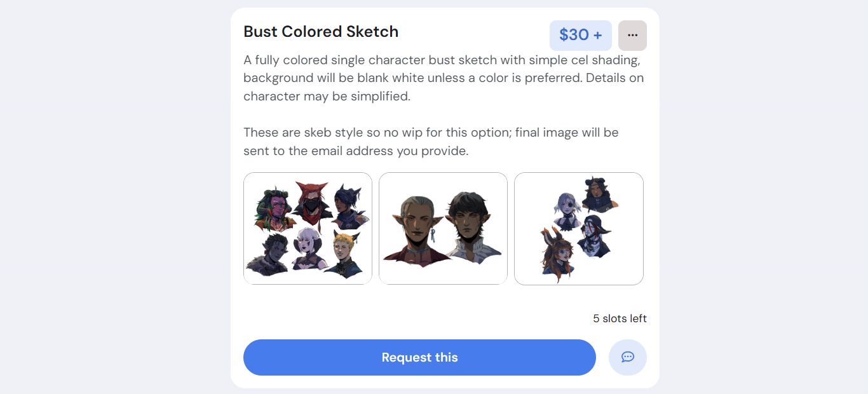The height and width of the screenshot is (394, 868).
Task: Click the skeb style note paragraph
Action: (431, 142)
